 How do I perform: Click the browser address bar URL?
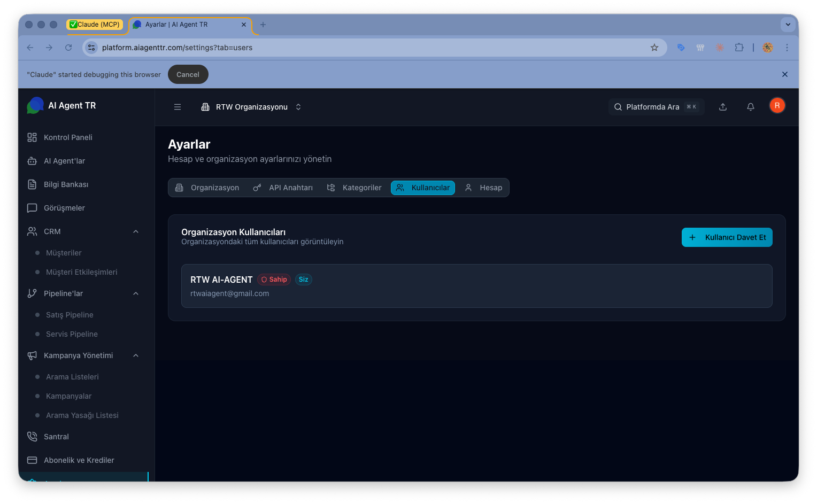177,48
